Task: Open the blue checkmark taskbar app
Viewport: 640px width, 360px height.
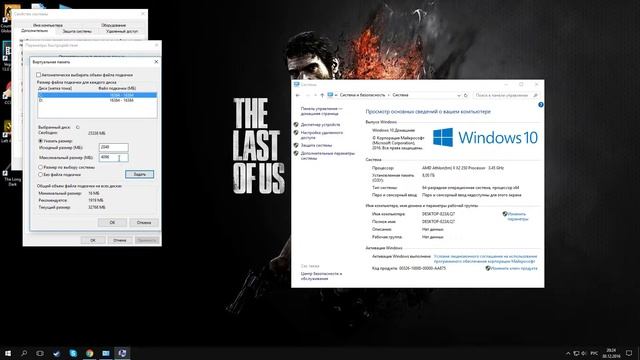Action: 57,353
